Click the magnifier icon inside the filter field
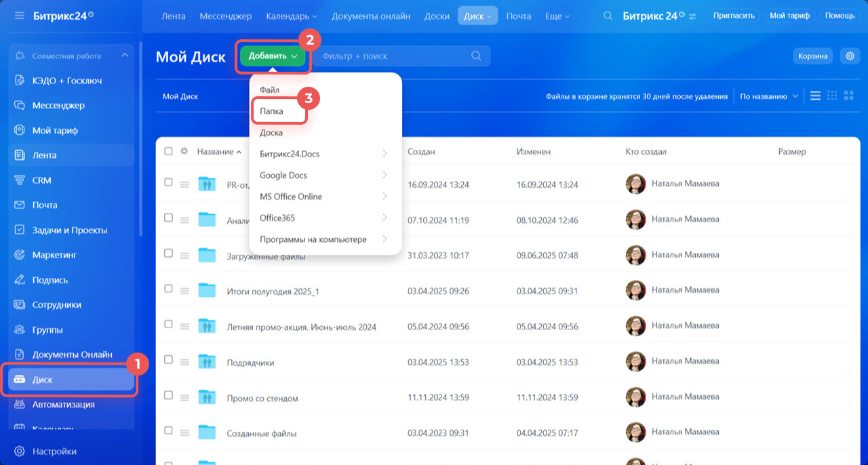Viewport: 868px width, 465px height. click(477, 56)
